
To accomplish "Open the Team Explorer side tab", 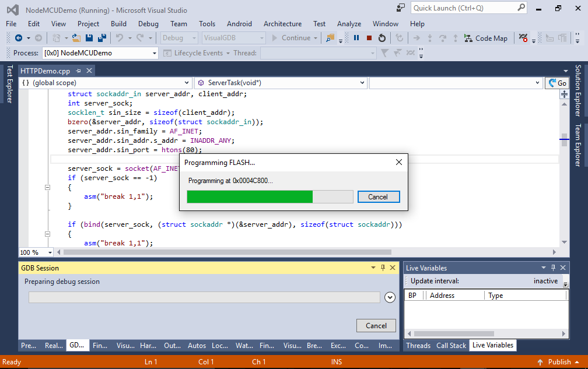I will [578, 145].
